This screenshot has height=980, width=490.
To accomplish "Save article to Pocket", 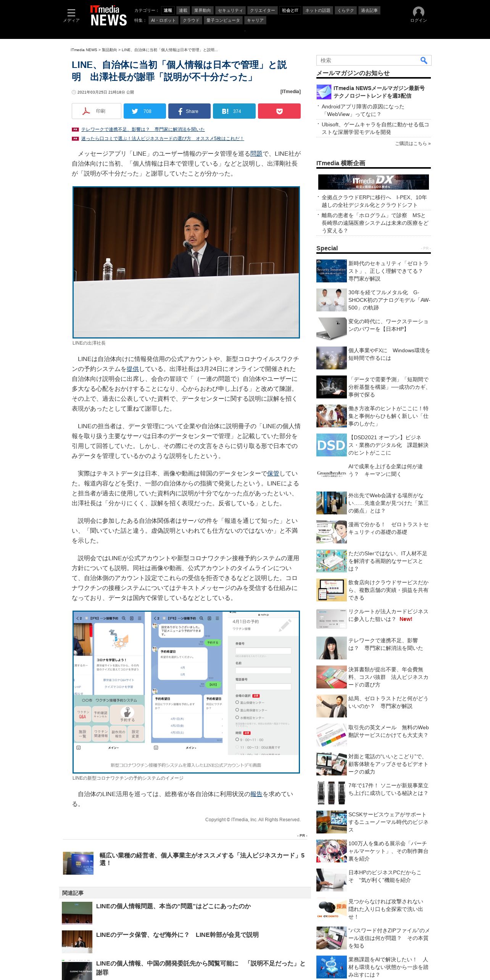I will point(279,111).
